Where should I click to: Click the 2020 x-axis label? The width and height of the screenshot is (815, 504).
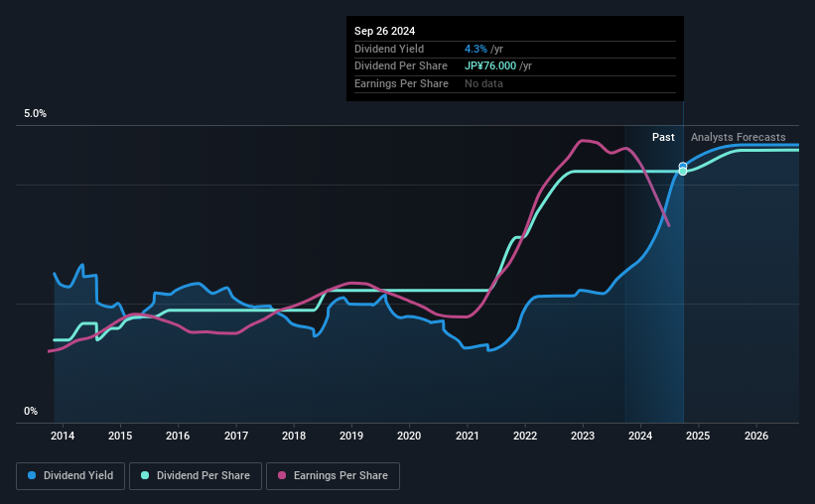tap(409, 436)
